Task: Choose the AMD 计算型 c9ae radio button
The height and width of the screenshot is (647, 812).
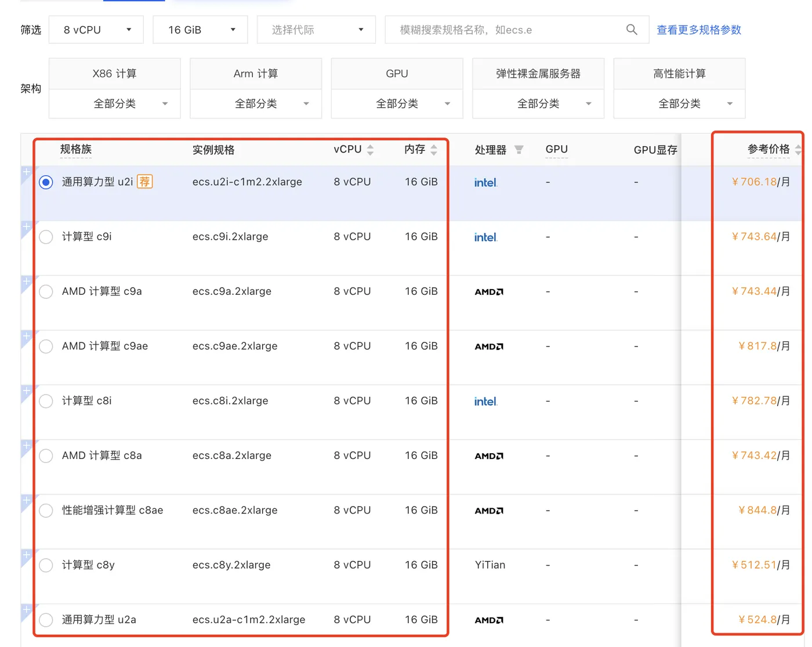Action: [46, 346]
